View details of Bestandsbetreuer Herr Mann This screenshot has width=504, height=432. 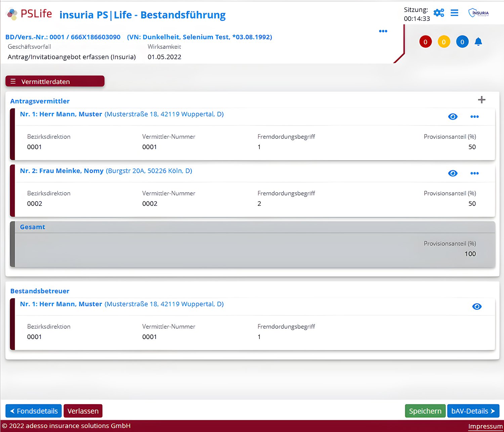477,306
